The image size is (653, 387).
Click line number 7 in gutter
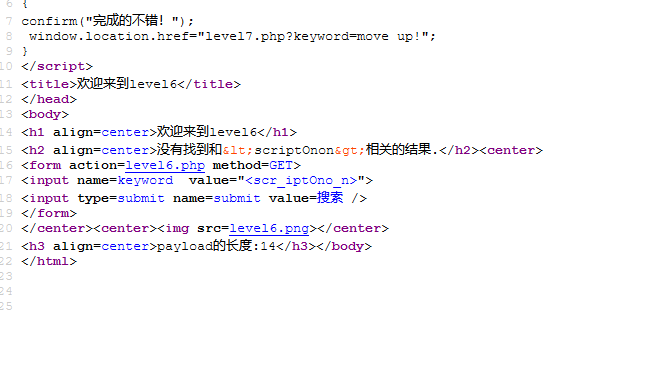[9, 21]
